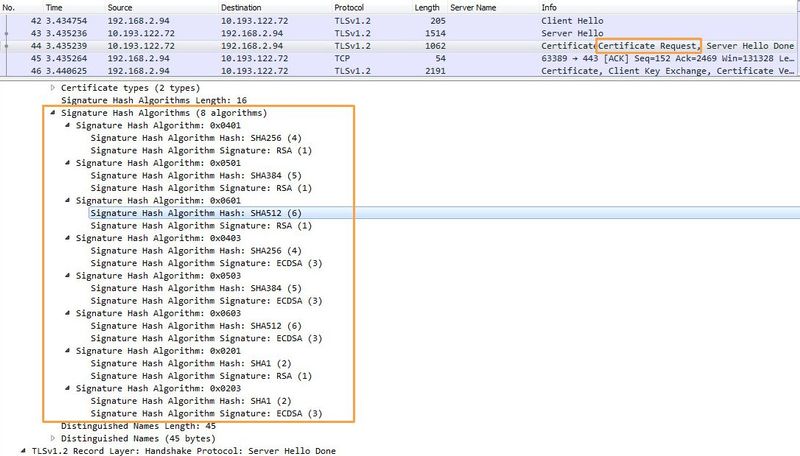
Task: Collapse the TLSv1.2 Record Layer Server Hello Done node
Action: 23,451
